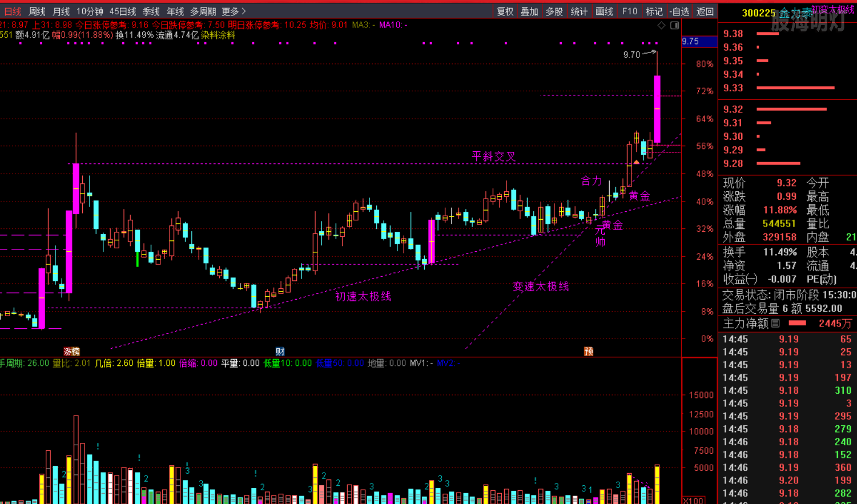The width and height of the screenshot is (857, 504).
Task: Click the 叠加 overlay button
Action: (x=529, y=11)
